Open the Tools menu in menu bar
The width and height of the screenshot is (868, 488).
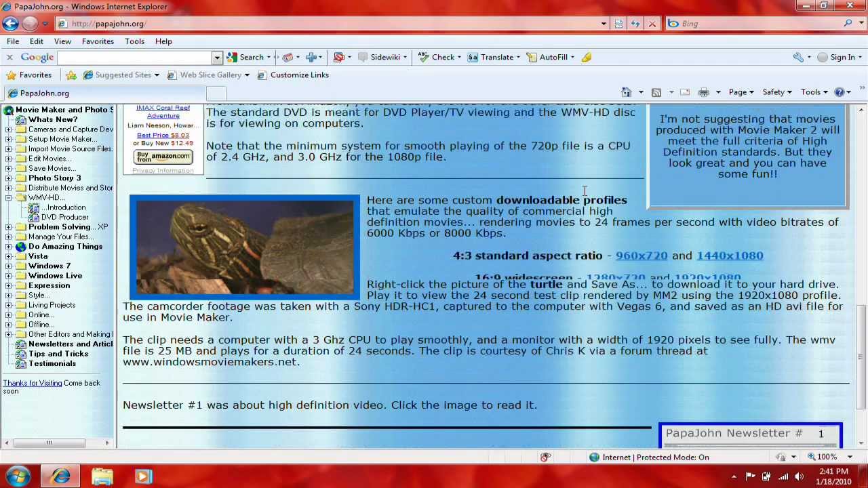pyautogui.click(x=134, y=41)
